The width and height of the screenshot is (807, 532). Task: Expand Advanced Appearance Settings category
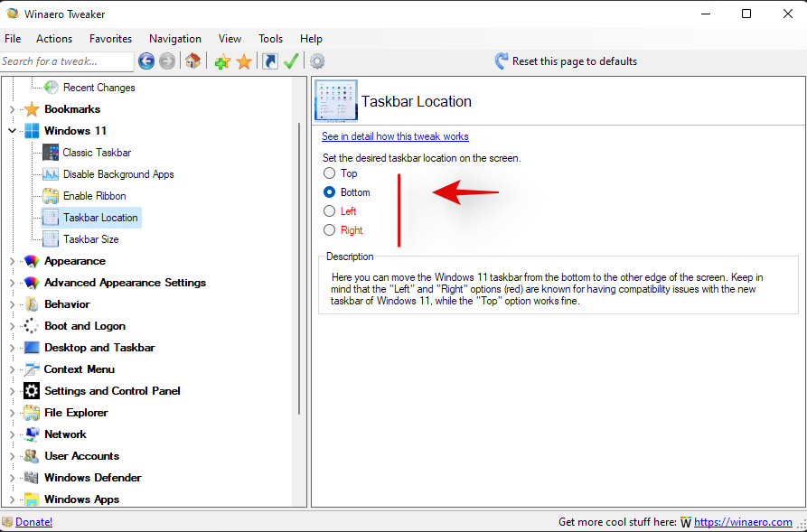13,283
